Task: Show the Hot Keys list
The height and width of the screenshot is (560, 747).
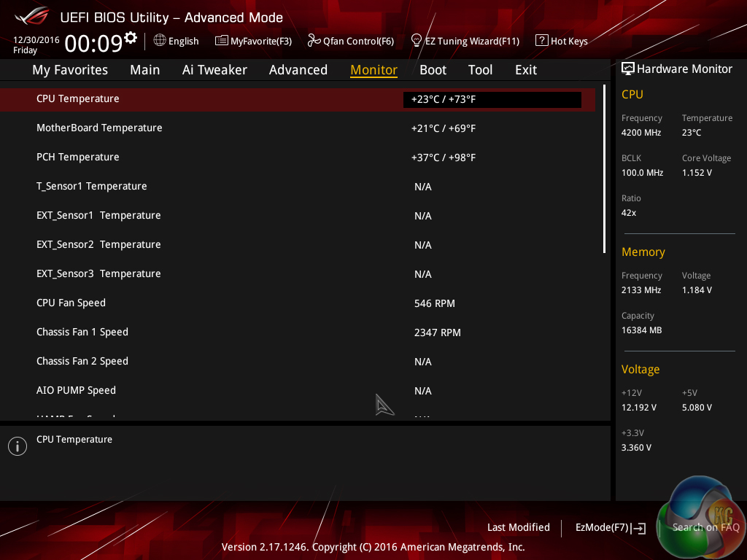Action: 569,42
